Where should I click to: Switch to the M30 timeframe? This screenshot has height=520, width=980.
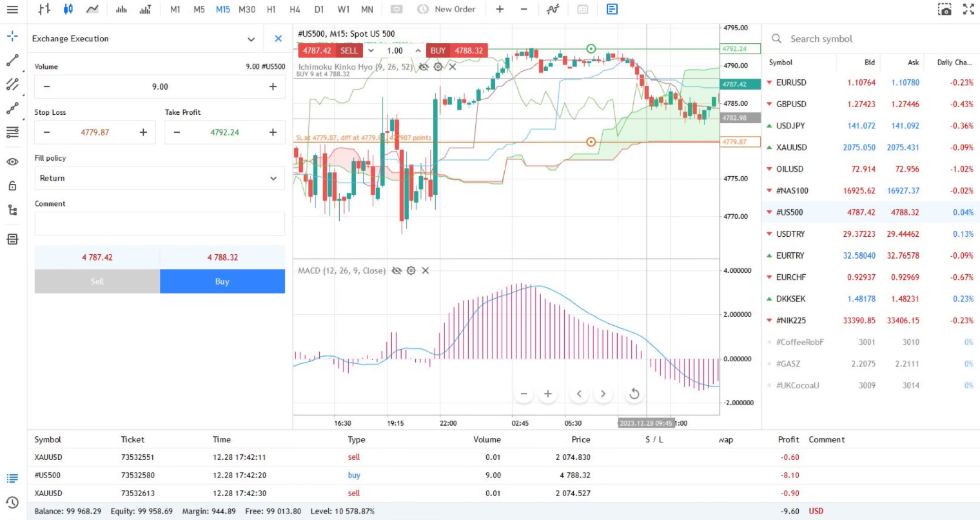pos(246,10)
